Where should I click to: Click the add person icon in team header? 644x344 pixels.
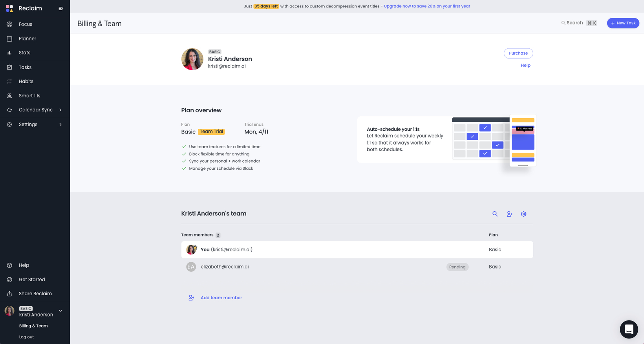tap(509, 214)
